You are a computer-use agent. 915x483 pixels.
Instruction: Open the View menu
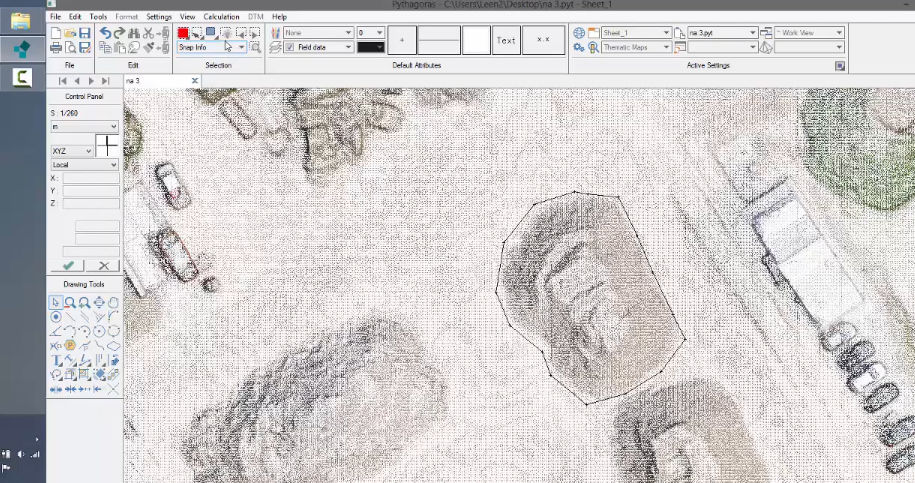point(187,17)
